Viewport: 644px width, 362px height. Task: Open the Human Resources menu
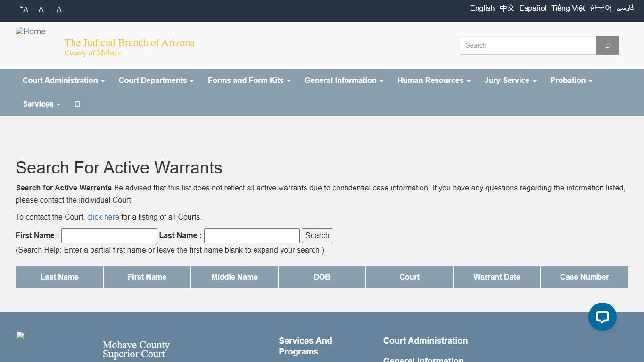point(434,81)
